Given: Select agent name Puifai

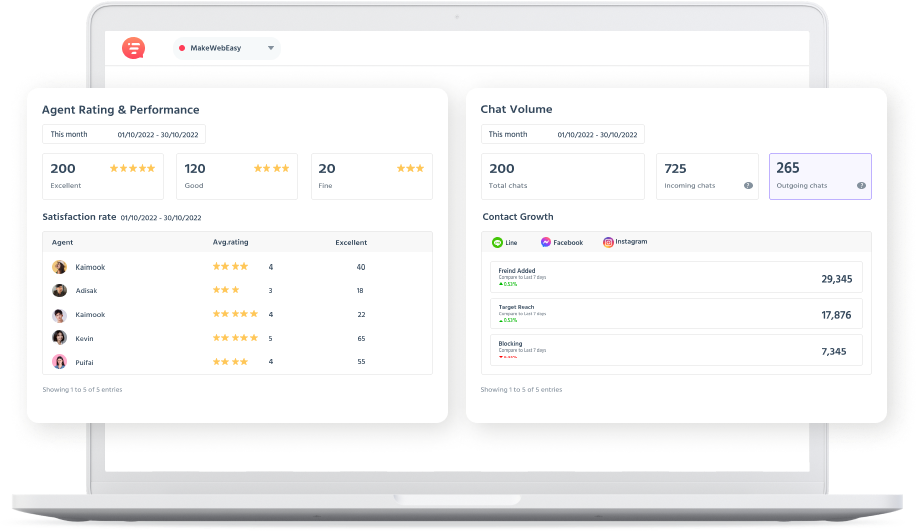Looking at the screenshot, I should (84, 363).
